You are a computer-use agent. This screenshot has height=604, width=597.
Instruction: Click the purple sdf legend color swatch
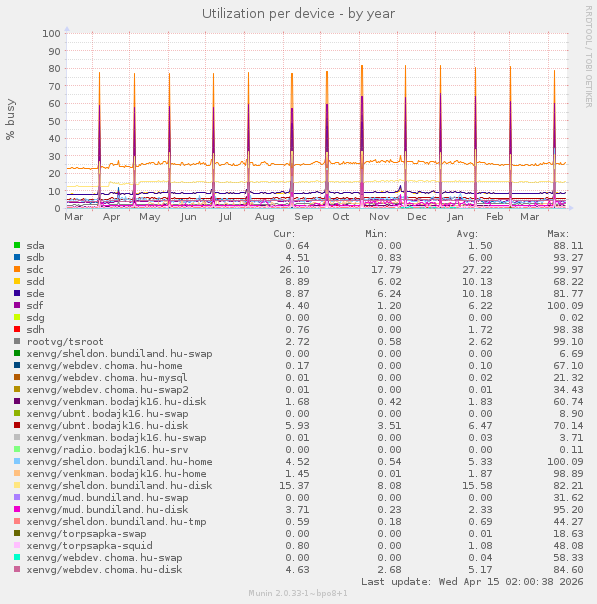(x=17, y=305)
